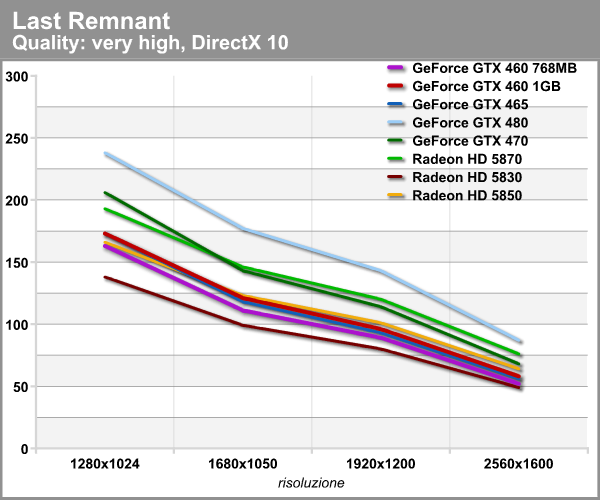The width and height of the screenshot is (600, 500).
Task: Click the '300' y-axis value
Action: [x=17, y=77]
